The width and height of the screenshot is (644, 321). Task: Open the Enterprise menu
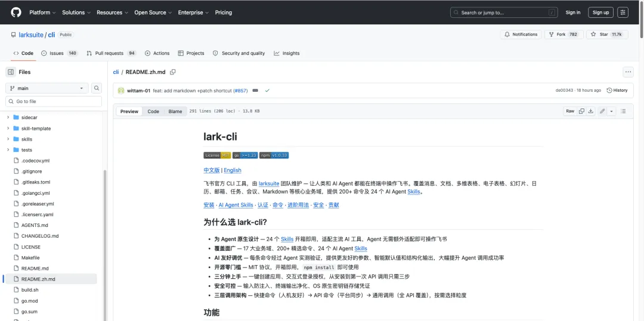pyautogui.click(x=193, y=13)
